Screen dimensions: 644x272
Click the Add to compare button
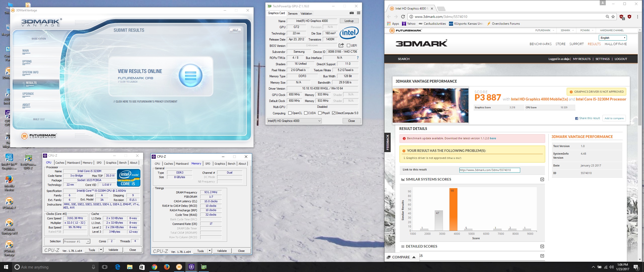click(614, 118)
